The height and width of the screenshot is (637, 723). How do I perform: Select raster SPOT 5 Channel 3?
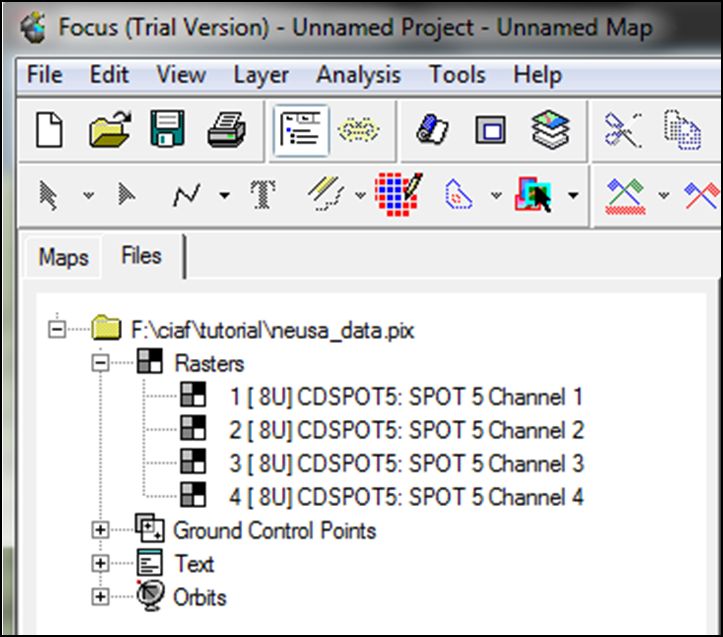[406, 464]
